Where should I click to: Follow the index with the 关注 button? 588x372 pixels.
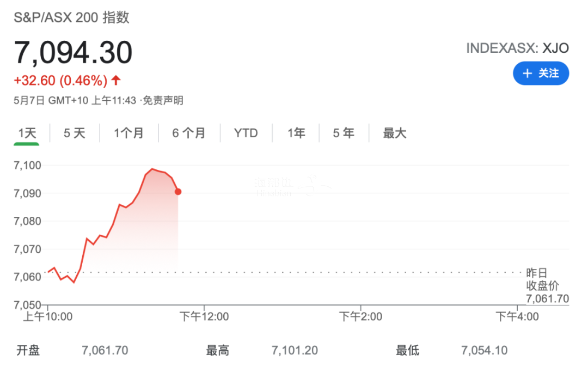541,74
